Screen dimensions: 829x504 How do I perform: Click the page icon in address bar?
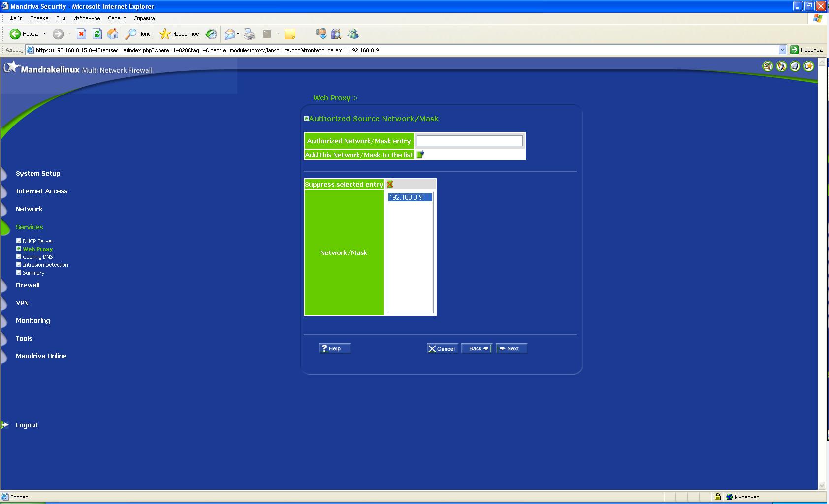pyautogui.click(x=30, y=50)
